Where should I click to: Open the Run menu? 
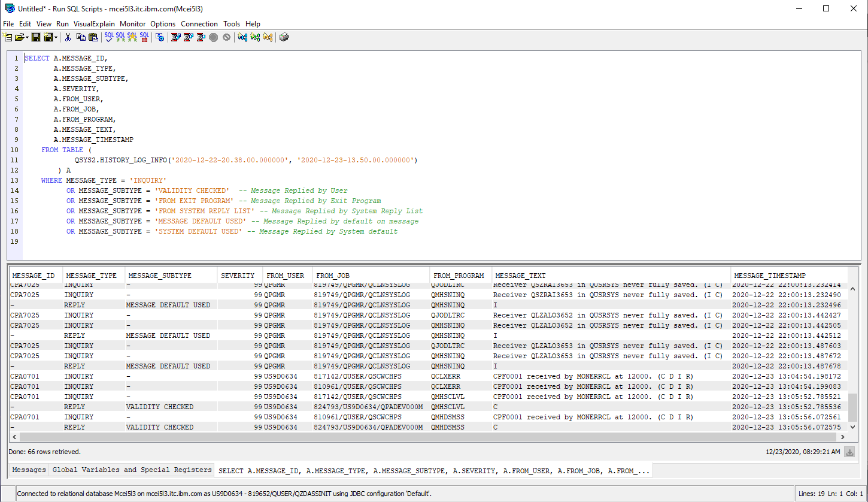point(62,24)
